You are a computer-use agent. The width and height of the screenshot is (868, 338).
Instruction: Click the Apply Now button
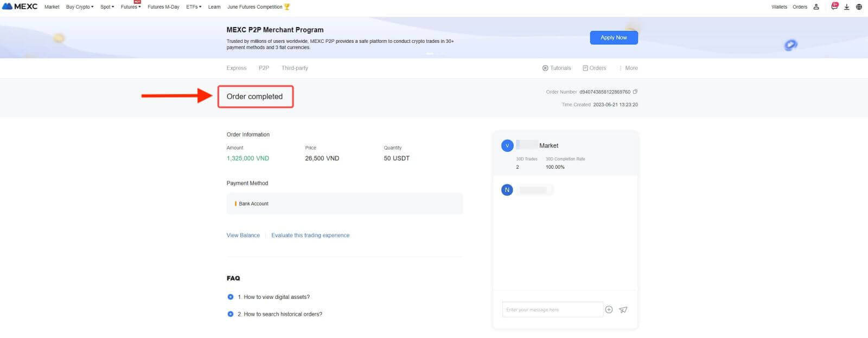pyautogui.click(x=614, y=37)
